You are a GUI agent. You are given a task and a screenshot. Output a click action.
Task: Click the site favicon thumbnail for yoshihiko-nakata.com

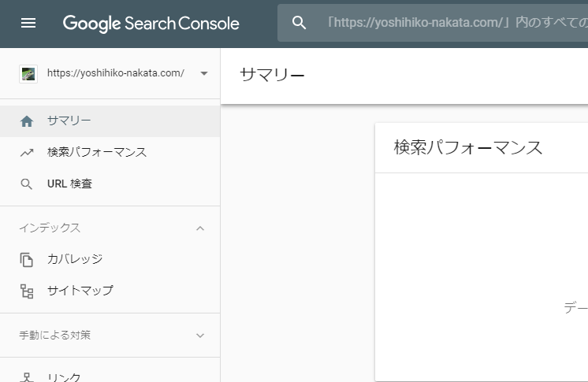click(x=28, y=74)
